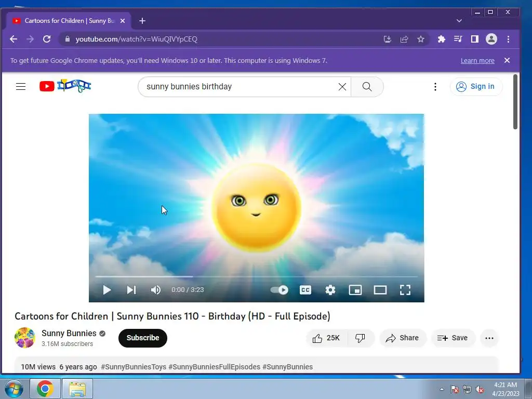Screen dimensions: 532x399
Task: Open the Action Center flag icon
Action: [455, 389]
